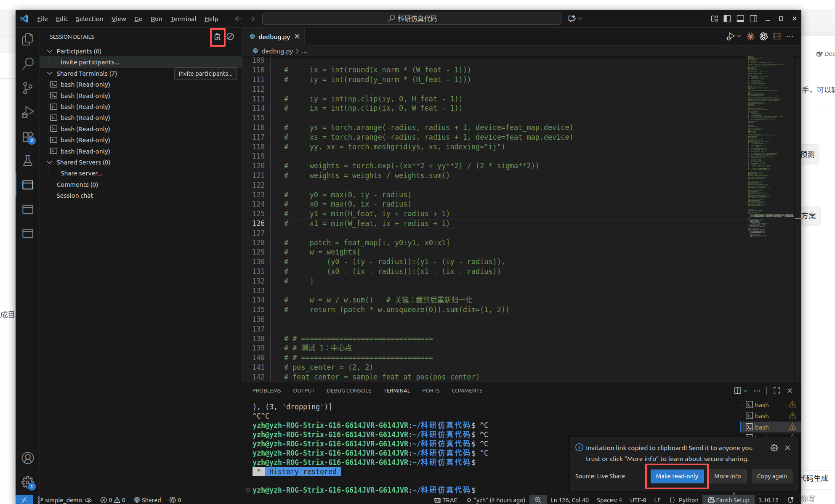
Task: Open the Explorer view icon
Action: (x=28, y=39)
